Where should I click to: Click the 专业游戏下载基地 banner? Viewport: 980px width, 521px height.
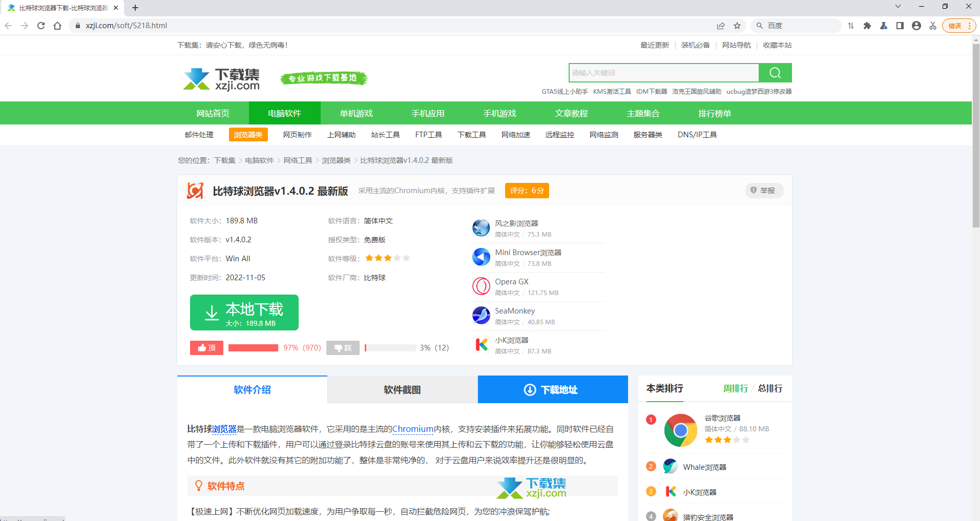click(x=324, y=78)
